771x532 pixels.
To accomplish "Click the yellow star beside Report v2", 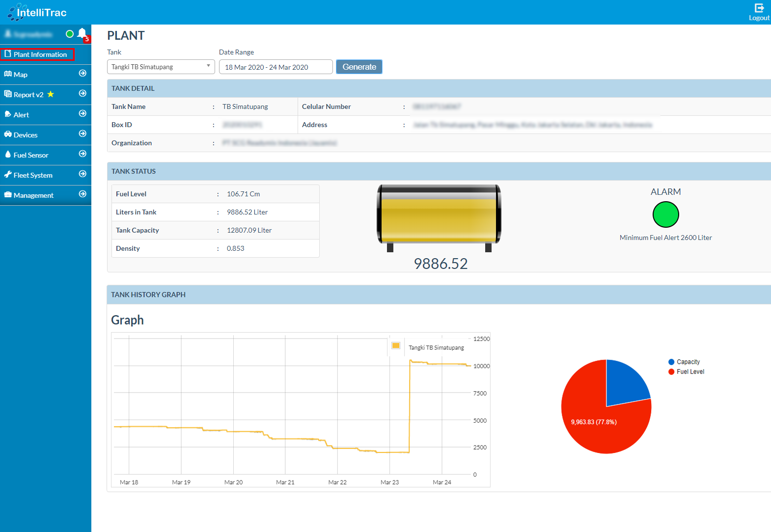I will (x=51, y=94).
